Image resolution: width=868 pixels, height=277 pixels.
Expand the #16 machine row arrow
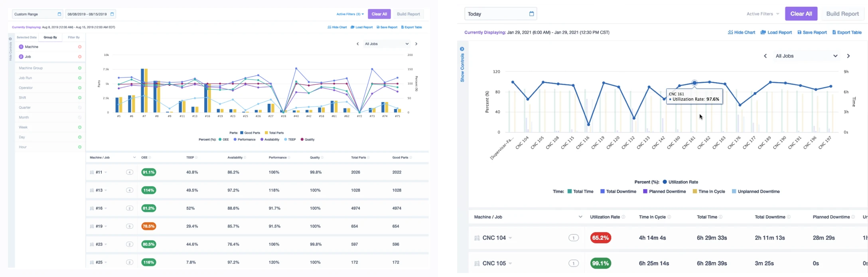106,208
